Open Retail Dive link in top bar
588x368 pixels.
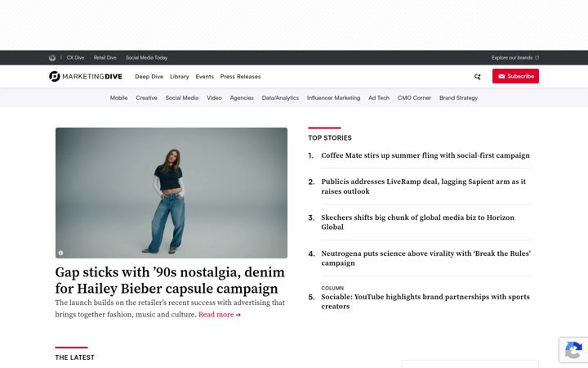tap(105, 58)
